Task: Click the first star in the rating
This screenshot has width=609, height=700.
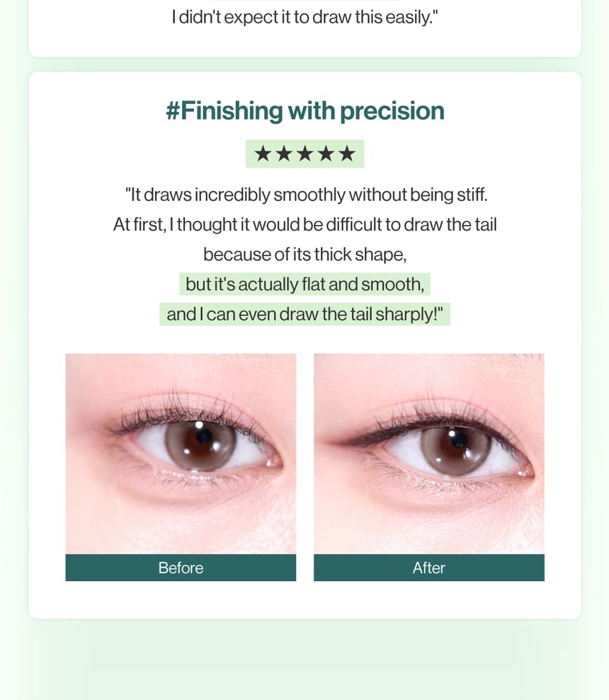Action: [x=263, y=154]
